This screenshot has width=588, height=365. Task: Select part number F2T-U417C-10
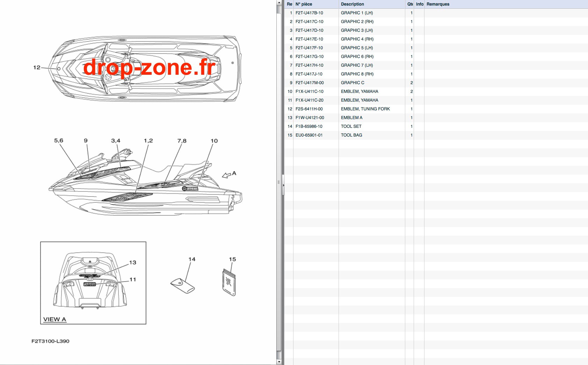(309, 22)
